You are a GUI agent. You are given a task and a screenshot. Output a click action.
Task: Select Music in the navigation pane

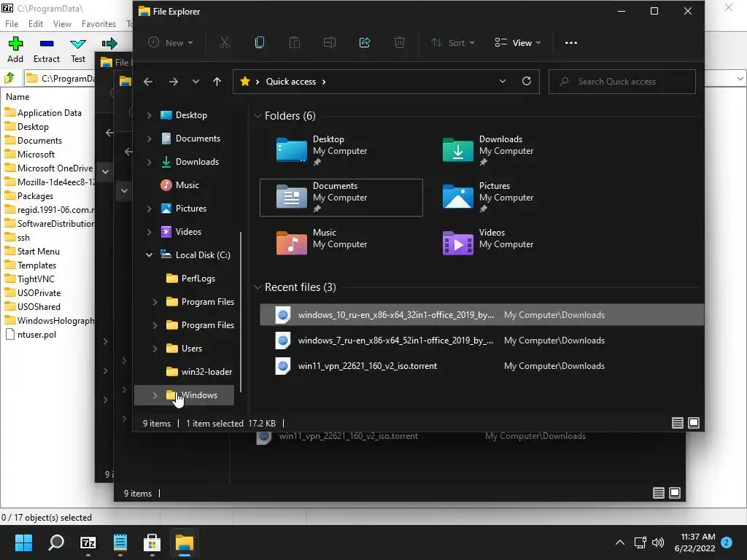click(187, 185)
